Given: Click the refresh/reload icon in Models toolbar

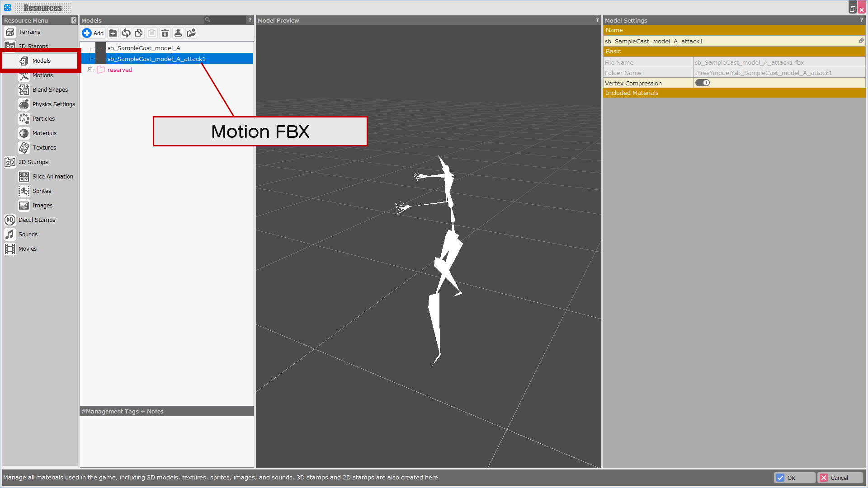Looking at the screenshot, I should 126,33.
